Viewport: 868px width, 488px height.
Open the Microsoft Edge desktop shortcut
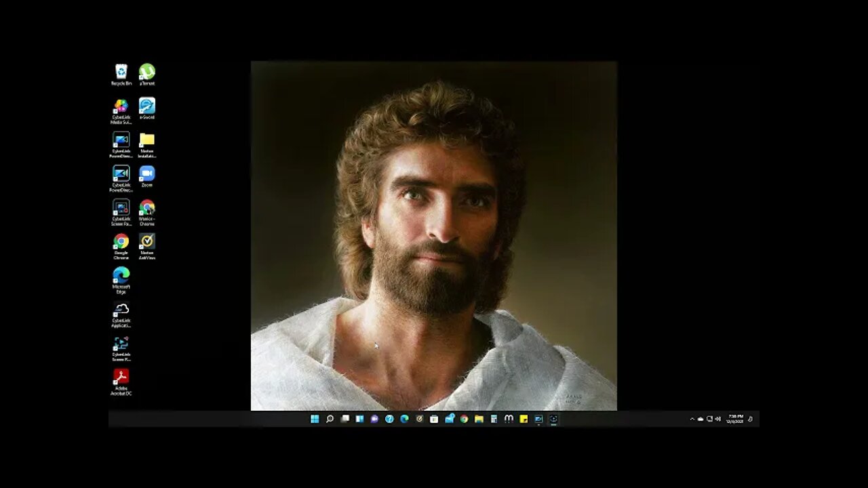[121, 281]
